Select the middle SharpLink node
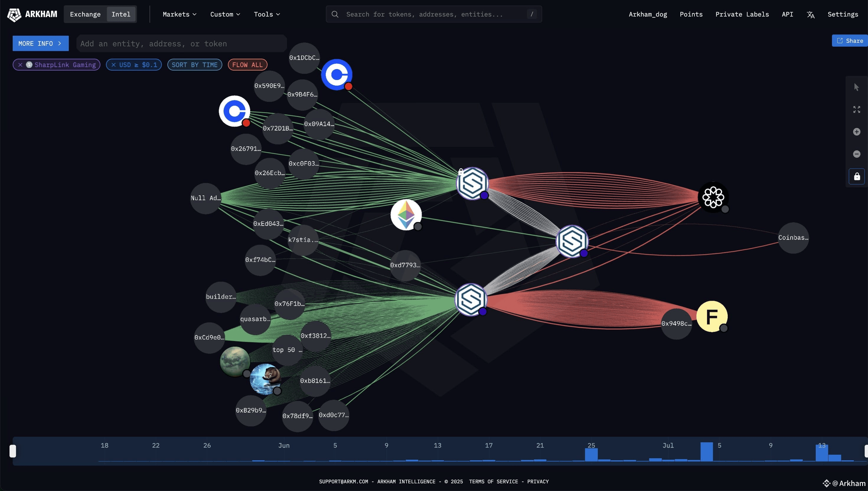Image resolution: width=868 pixels, height=491 pixels. point(572,241)
